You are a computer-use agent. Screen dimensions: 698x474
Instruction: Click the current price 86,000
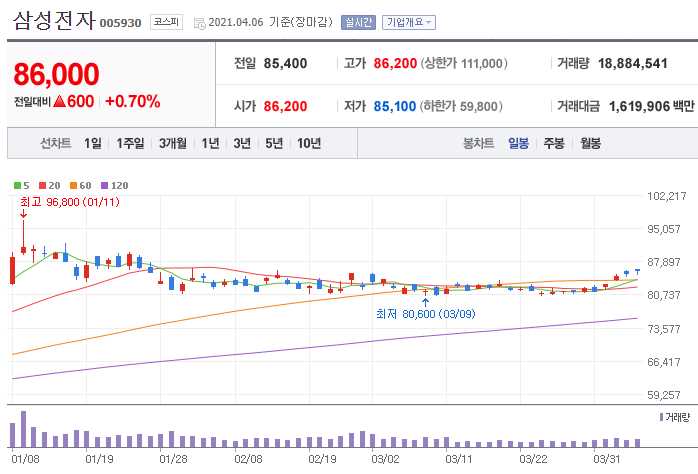point(56,74)
